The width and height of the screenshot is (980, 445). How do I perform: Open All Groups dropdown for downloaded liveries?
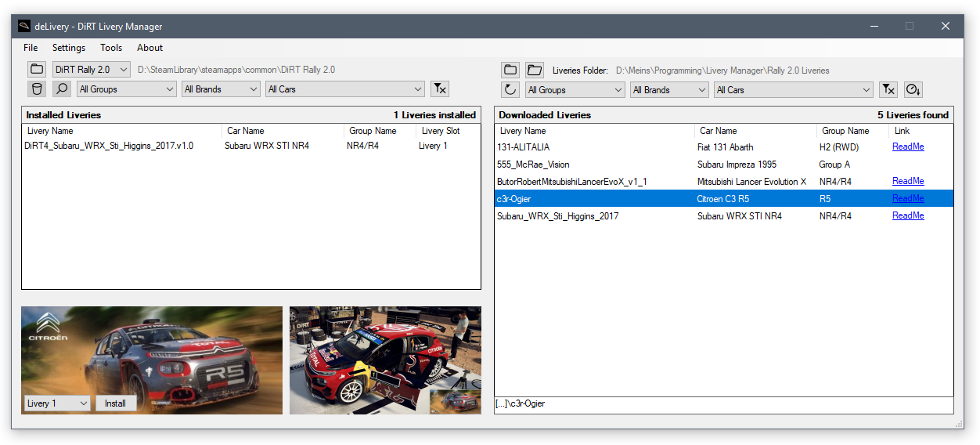click(575, 90)
